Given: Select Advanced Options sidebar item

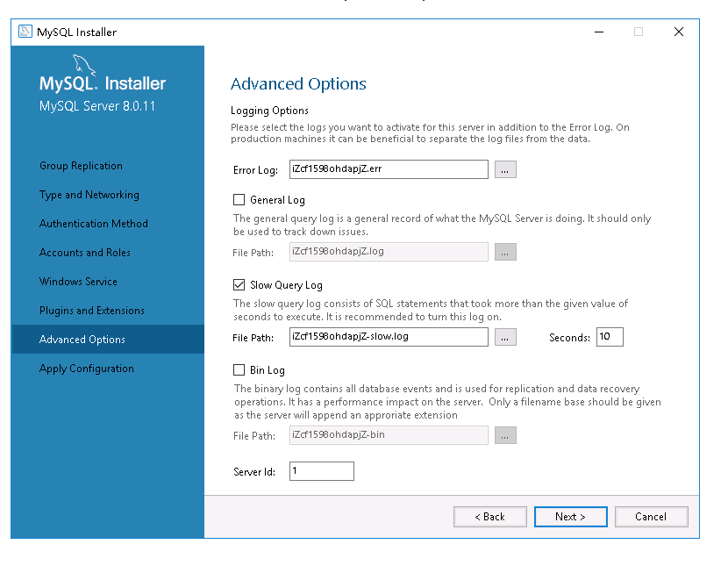Looking at the screenshot, I should 108,340.
